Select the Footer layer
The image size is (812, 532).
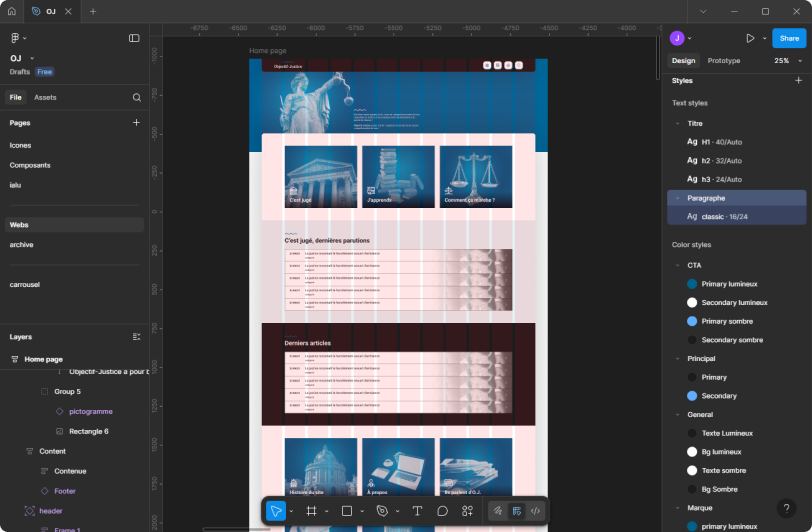point(65,491)
